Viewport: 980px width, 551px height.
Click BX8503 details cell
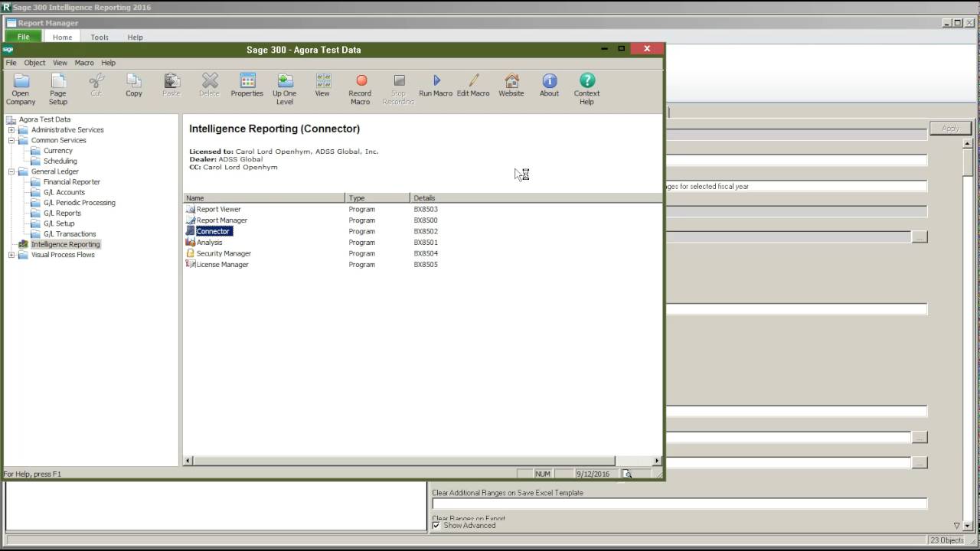pyautogui.click(x=426, y=209)
